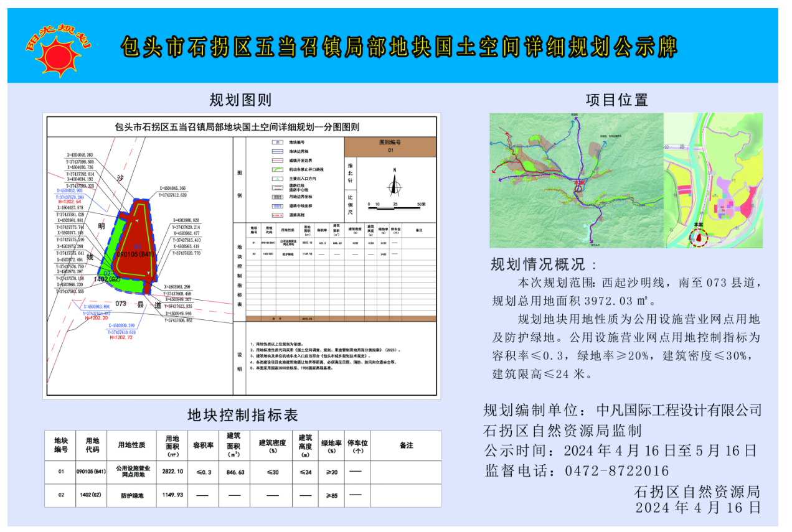This screenshot has height=532, width=792.
Task: Click the red circled site marker on location map
Action: (699, 236)
